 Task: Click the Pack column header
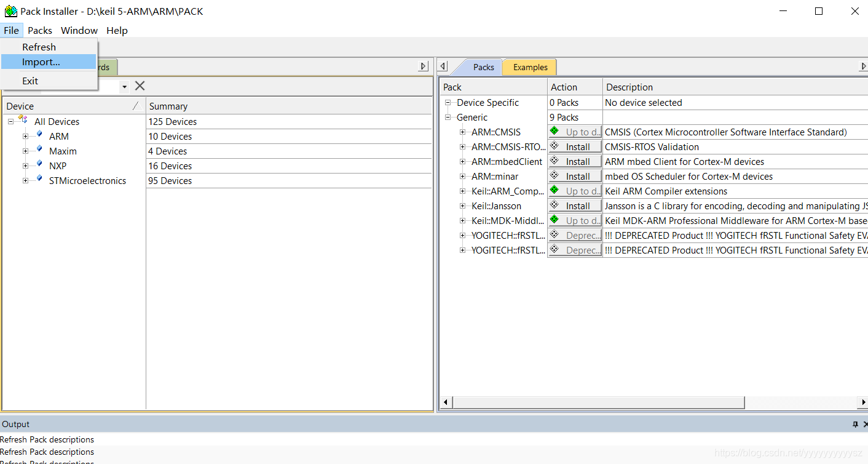494,87
